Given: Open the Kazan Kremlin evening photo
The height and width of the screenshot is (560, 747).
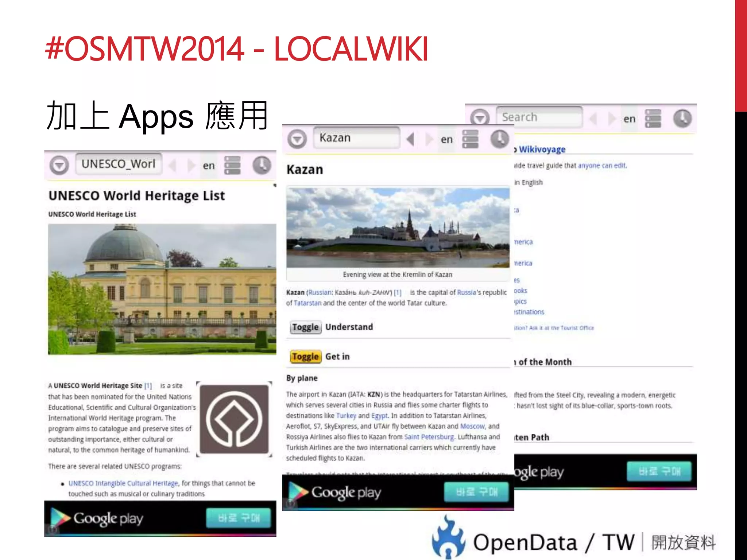Looking at the screenshot, I should [398, 227].
